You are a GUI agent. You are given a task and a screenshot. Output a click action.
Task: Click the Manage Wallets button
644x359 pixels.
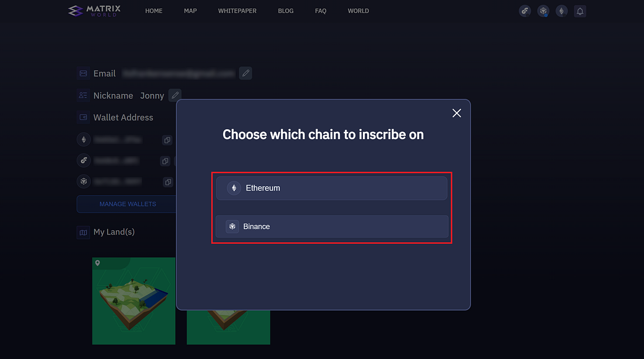coord(128,204)
